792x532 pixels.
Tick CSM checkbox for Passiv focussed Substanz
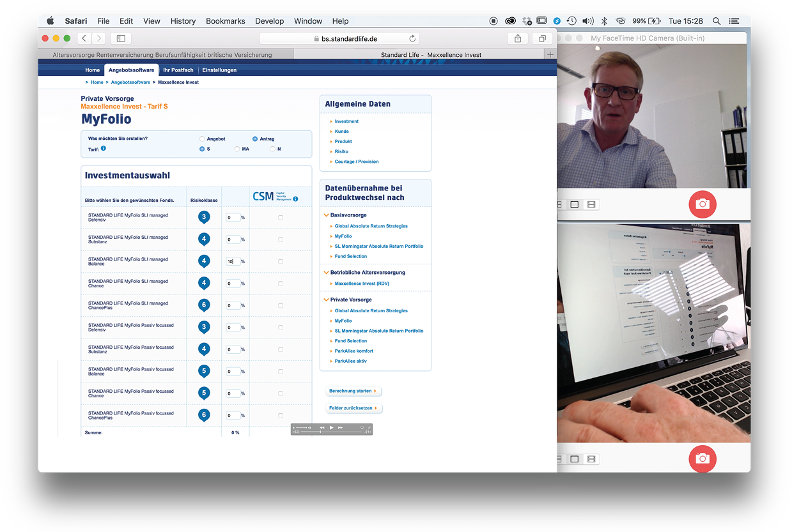[281, 349]
